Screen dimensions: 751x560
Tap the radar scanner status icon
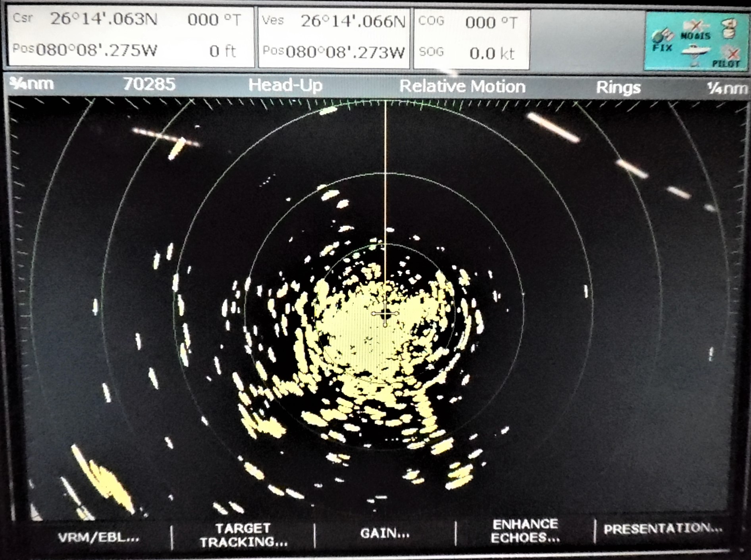click(x=729, y=29)
